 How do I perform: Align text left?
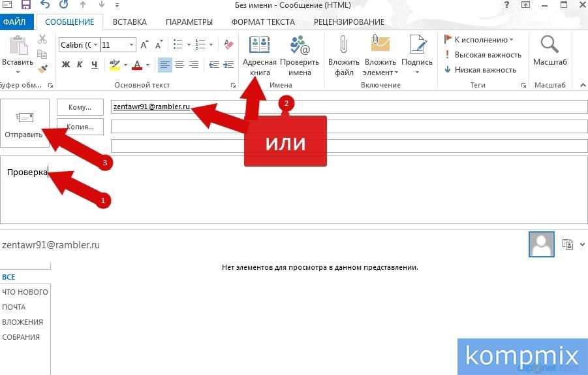[x=164, y=65]
